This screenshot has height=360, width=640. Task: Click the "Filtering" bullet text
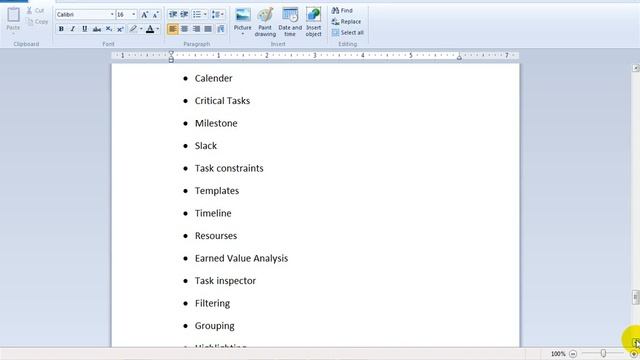click(x=212, y=303)
